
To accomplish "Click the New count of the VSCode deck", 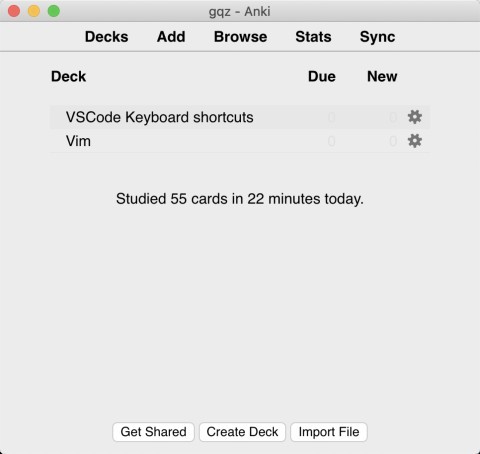I will pyautogui.click(x=393, y=117).
